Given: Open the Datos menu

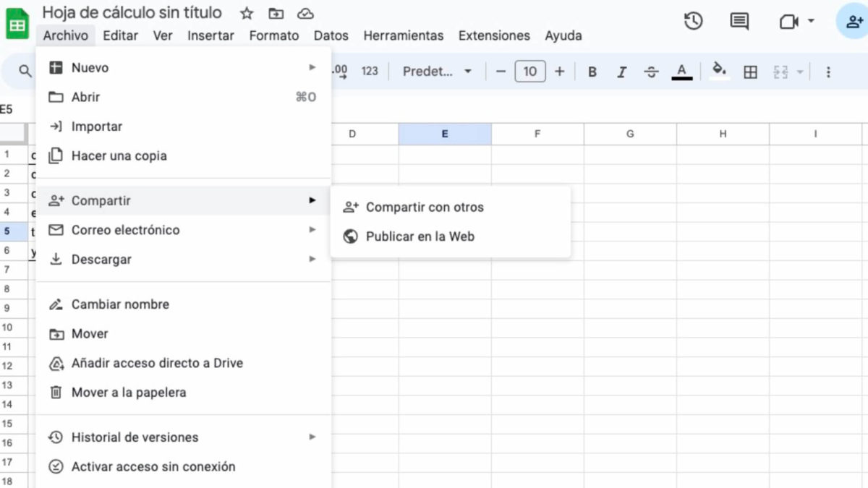Looking at the screenshot, I should (331, 35).
